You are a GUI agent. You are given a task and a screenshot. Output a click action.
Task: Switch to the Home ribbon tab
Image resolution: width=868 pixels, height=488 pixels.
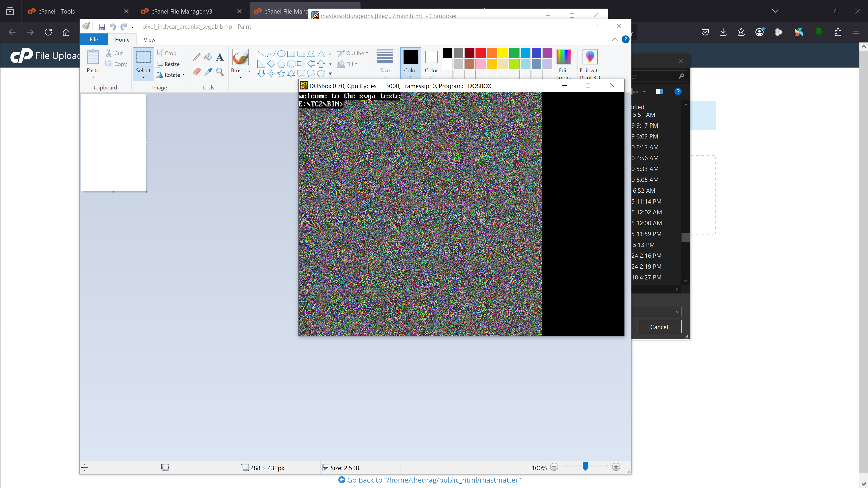122,39
